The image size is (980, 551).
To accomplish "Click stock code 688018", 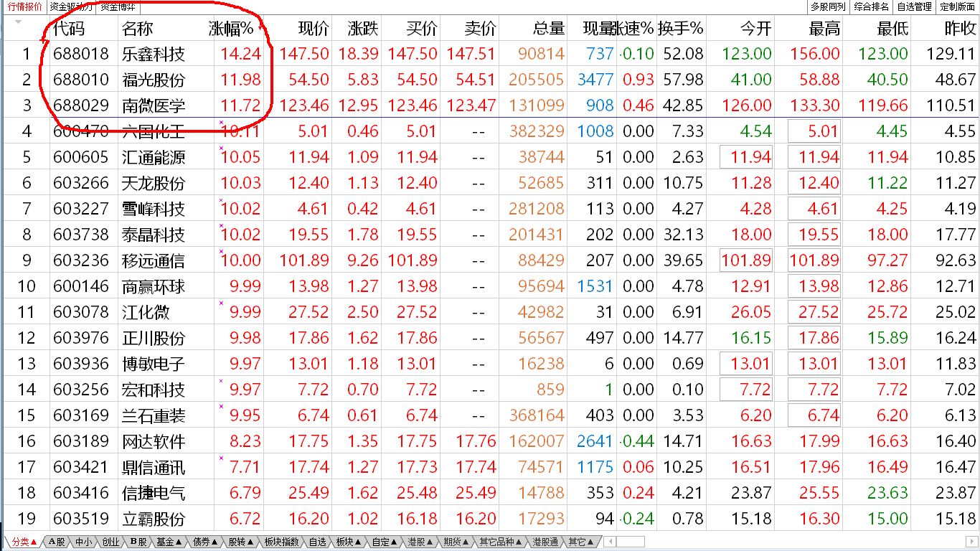I will pyautogui.click(x=81, y=54).
